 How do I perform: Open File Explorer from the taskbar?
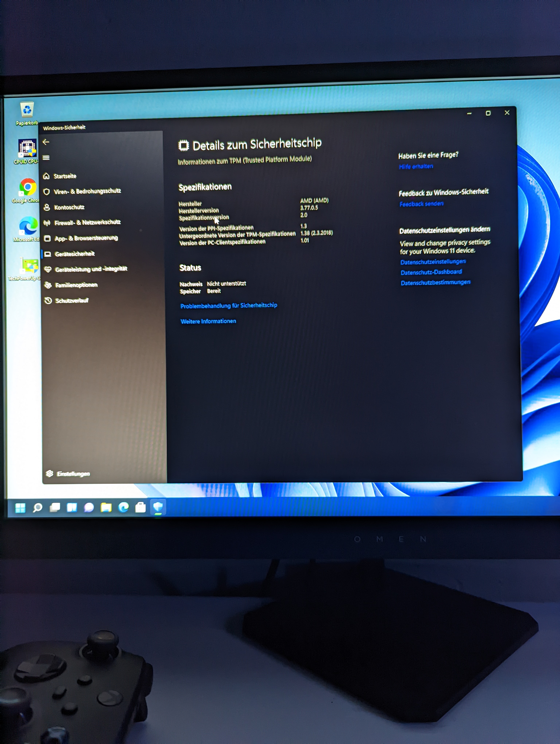coord(106,507)
